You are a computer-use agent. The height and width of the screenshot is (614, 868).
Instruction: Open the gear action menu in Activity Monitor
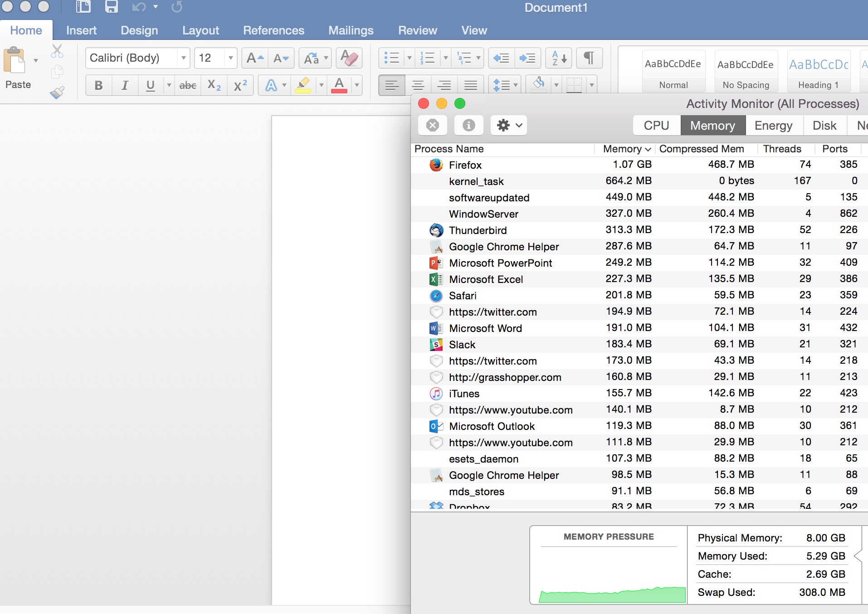pyautogui.click(x=509, y=125)
